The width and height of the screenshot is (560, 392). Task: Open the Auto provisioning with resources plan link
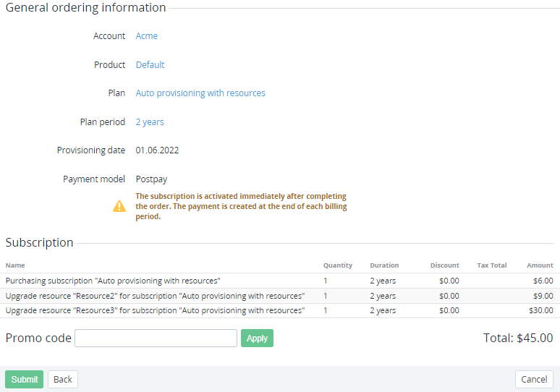[x=200, y=93]
